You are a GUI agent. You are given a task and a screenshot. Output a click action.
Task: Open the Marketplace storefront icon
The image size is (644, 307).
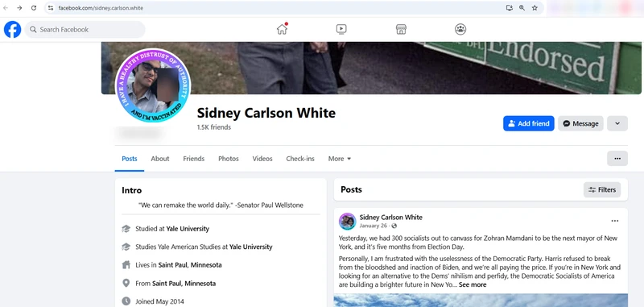coord(401,29)
